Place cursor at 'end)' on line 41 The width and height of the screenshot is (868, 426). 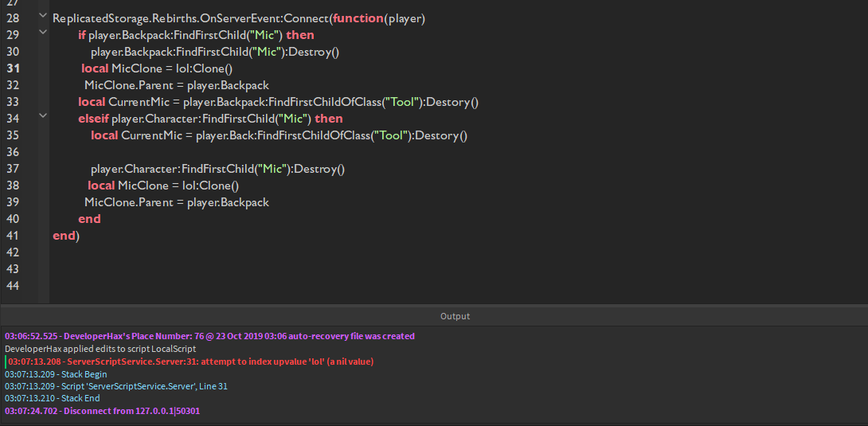tap(66, 236)
